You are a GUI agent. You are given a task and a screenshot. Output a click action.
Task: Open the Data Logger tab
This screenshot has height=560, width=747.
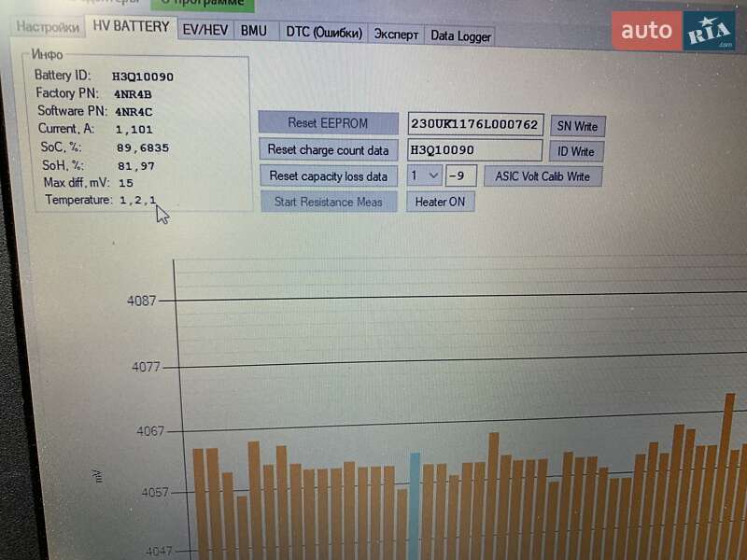[460, 35]
